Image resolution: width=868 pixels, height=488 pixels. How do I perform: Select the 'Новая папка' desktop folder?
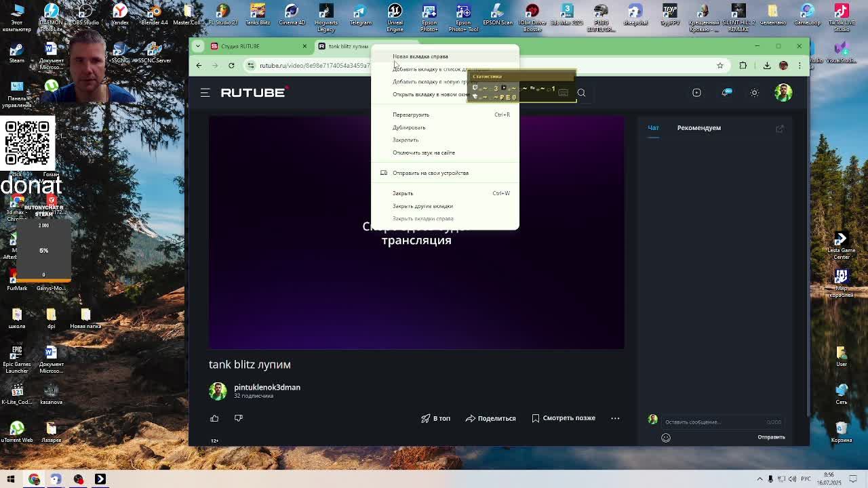(x=85, y=319)
